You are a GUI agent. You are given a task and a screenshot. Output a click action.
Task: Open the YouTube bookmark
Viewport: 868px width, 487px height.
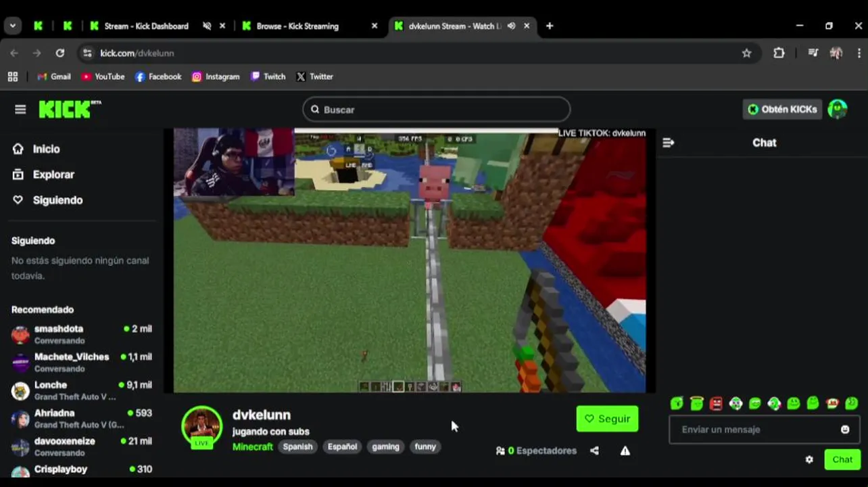pyautogui.click(x=103, y=76)
